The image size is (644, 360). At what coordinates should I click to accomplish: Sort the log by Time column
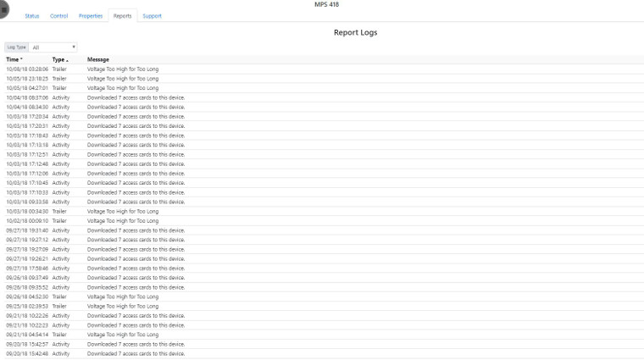(x=13, y=59)
